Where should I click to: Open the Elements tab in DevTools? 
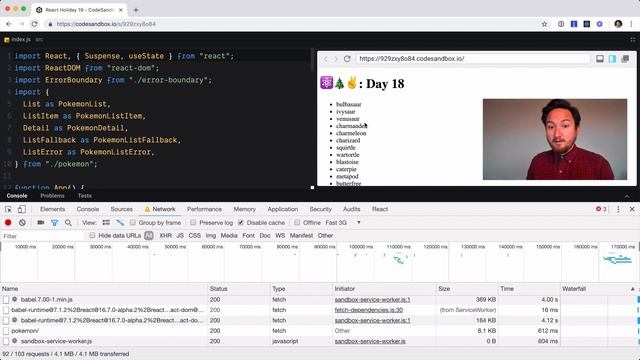pos(52,209)
